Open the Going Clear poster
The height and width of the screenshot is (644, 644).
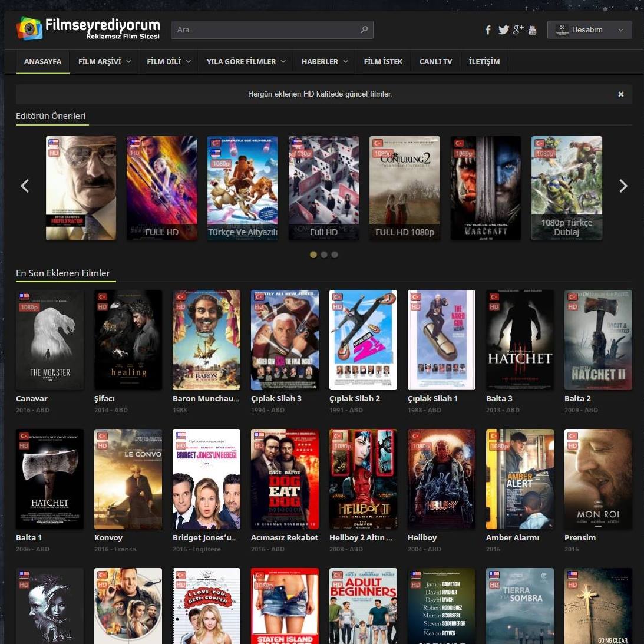[x=598, y=606]
